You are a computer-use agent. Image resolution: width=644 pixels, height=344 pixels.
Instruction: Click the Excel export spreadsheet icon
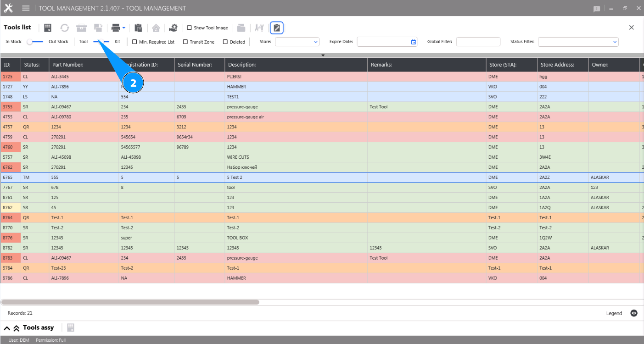tap(47, 28)
